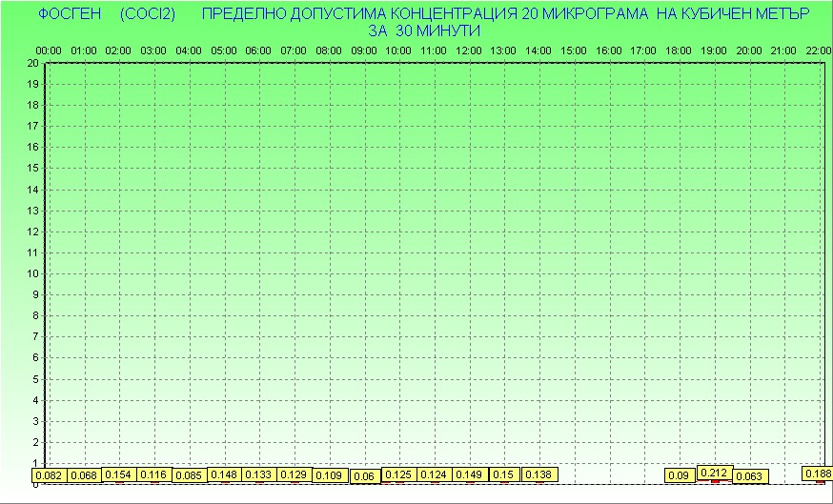Click the ПРЕДЕЛНО ДОПУСТИМА КОНЦЕНТРАЦИЯ heading
Viewport: 833px width, 504px height.
pos(359,13)
